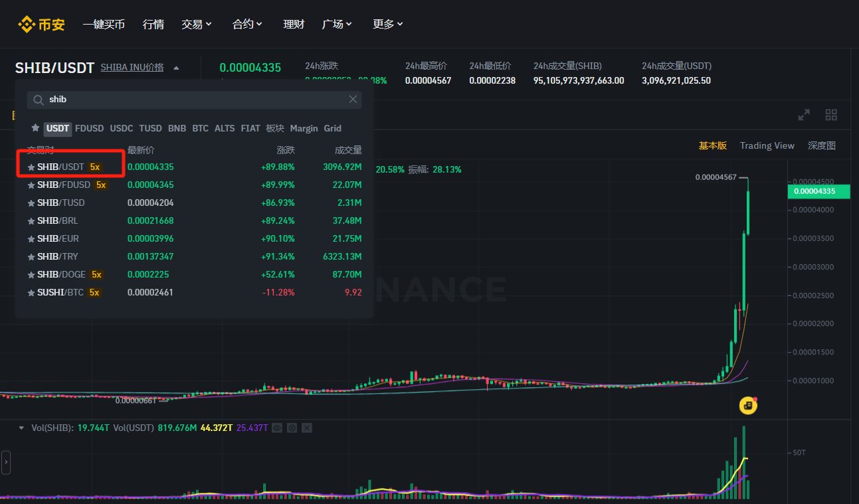The image size is (859, 504).
Task: Hide the volume indicator with eye icon
Action: click(x=277, y=428)
